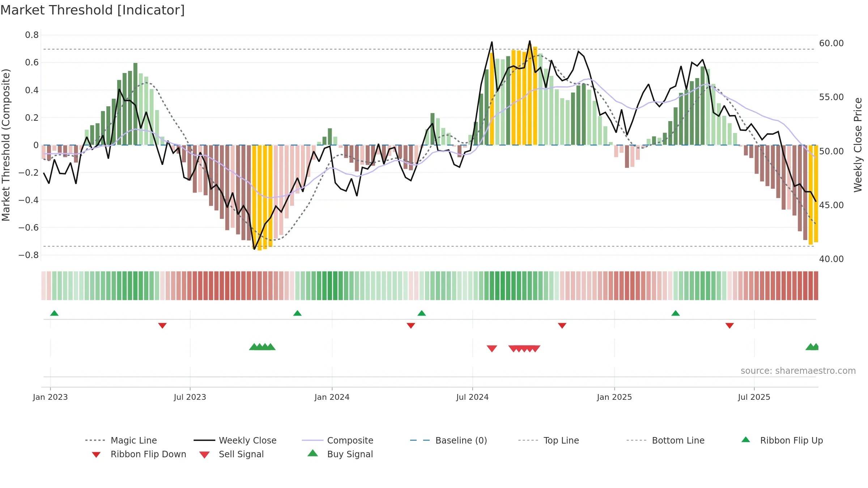Image resolution: width=868 pixels, height=488 pixels.
Task: Toggle the Ribbon Flip Up legend entry
Action: (782, 440)
